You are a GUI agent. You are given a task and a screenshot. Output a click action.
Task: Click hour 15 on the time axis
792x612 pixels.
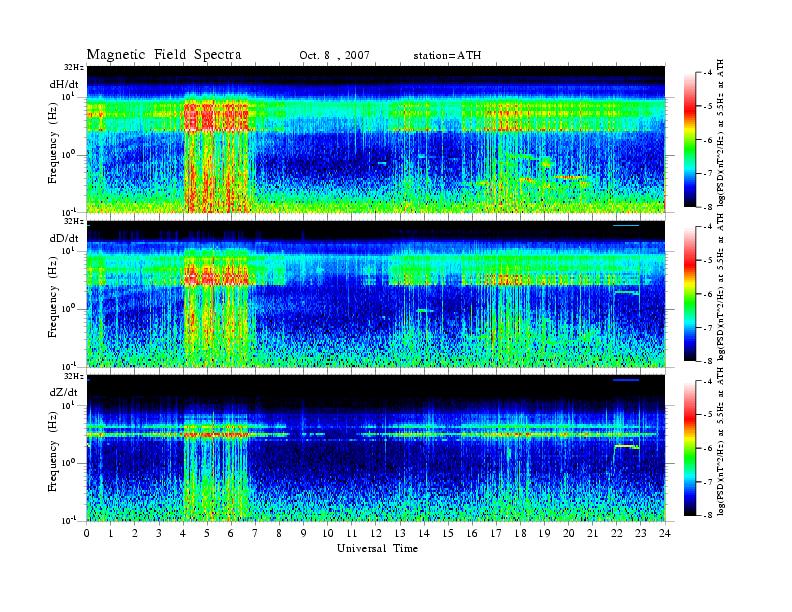448,534
